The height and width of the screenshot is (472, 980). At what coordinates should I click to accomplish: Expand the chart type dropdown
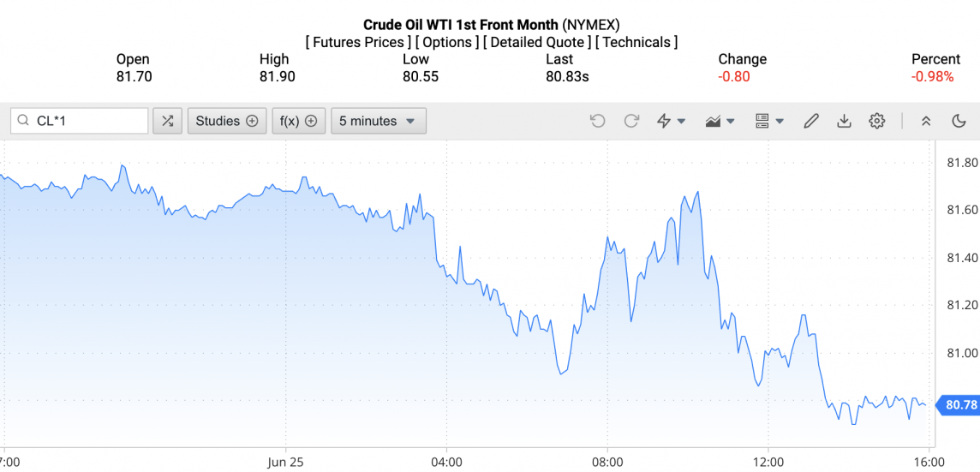720,121
